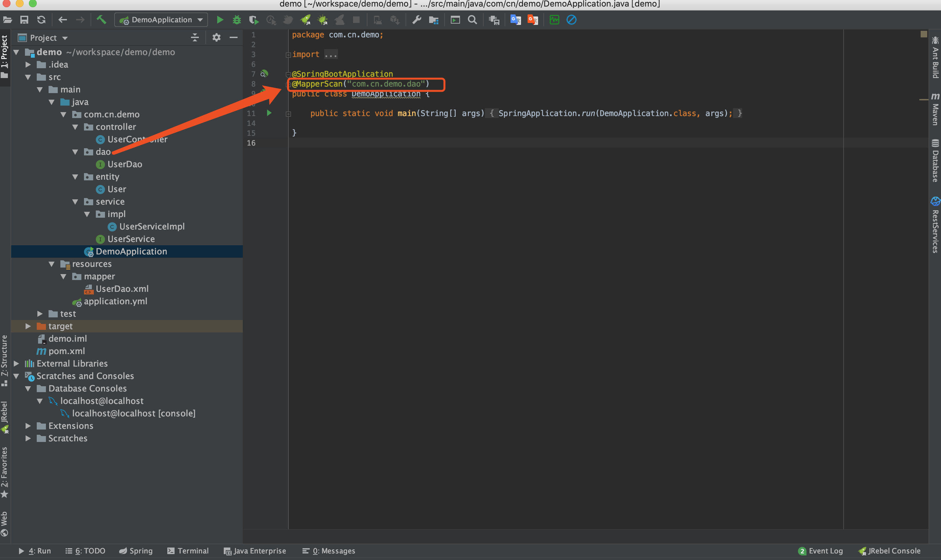The width and height of the screenshot is (941, 560).
Task: Click the green Run button in toolbar
Action: pos(220,20)
